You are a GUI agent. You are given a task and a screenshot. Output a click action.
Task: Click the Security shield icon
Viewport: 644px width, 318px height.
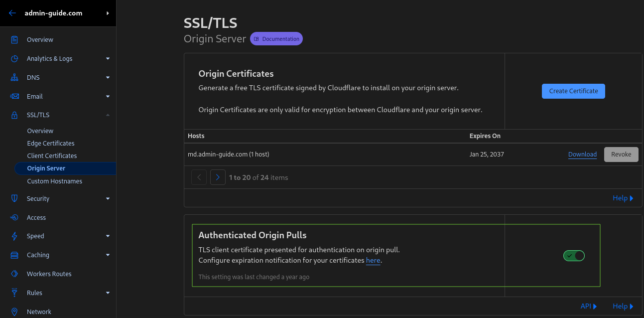15,198
